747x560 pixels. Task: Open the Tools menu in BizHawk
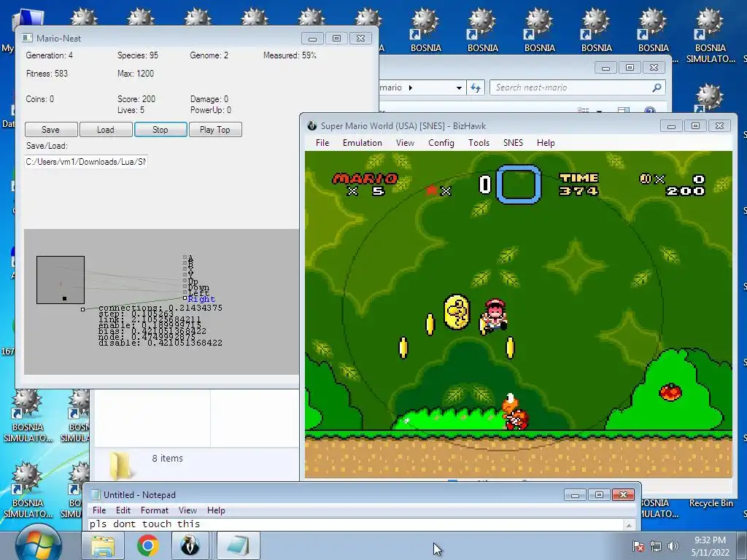pyautogui.click(x=479, y=143)
